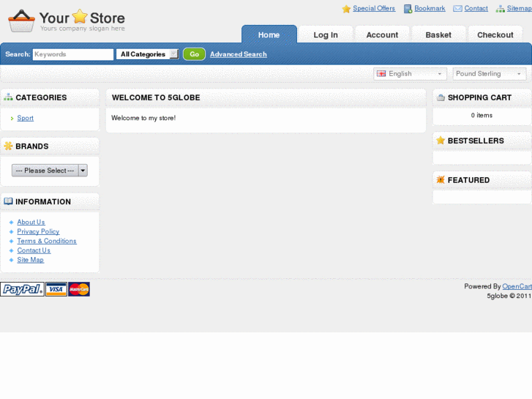
Task: Open the Bookmark link
Action: (x=430, y=9)
